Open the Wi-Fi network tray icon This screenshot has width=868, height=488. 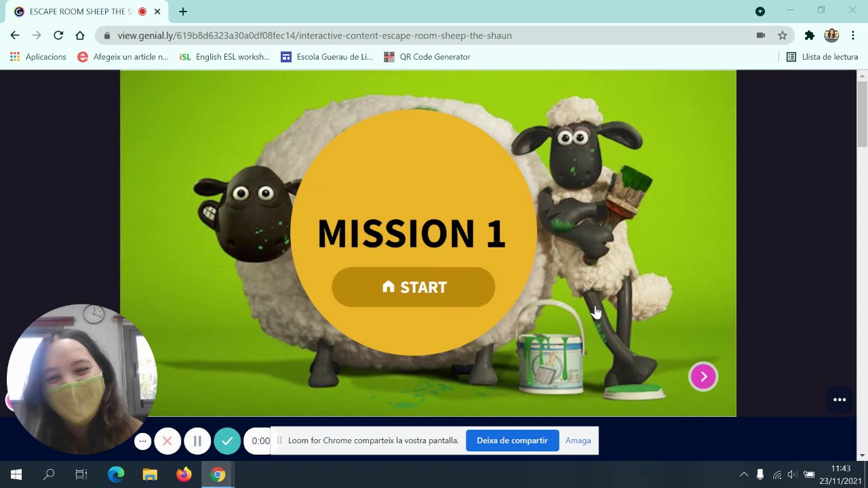(x=776, y=474)
